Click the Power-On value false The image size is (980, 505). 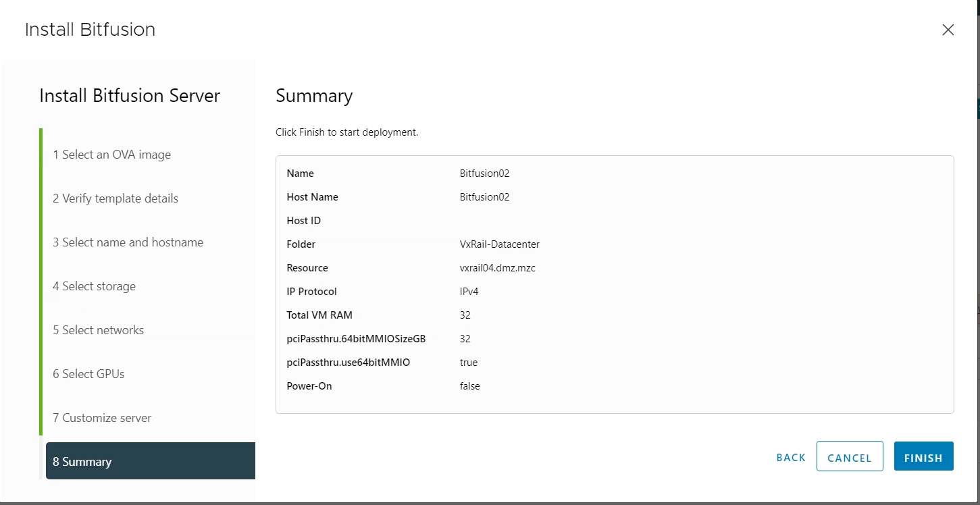coord(470,386)
